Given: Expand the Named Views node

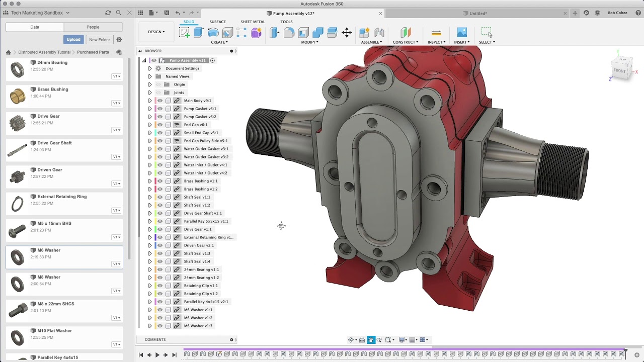Looking at the screenshot, I should click(149, 76).
